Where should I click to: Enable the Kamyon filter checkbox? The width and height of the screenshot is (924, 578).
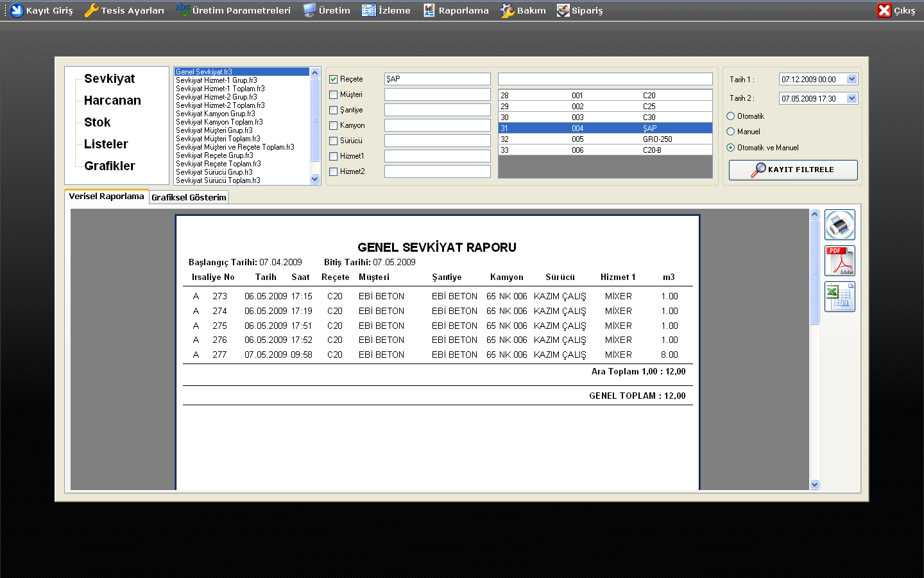point(334,126)
